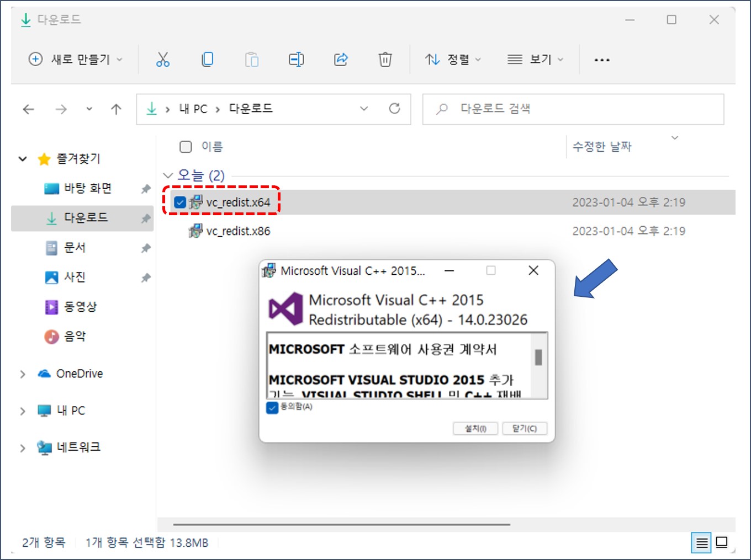Click the pin icon next to 사진
Image resolution: width=751 pixels, height=560 pixels.
[x=146, y=278]
